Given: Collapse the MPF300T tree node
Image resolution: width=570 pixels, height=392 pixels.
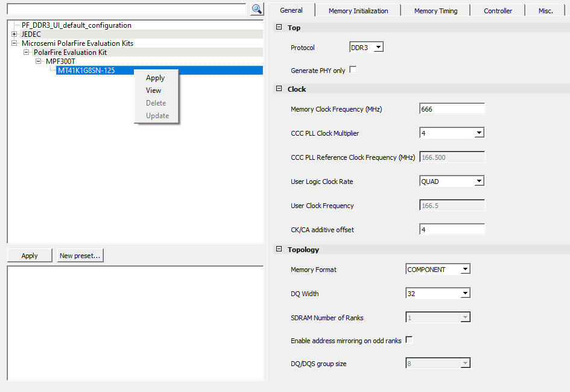Looking at the screenshot, I should pos(39,62).
